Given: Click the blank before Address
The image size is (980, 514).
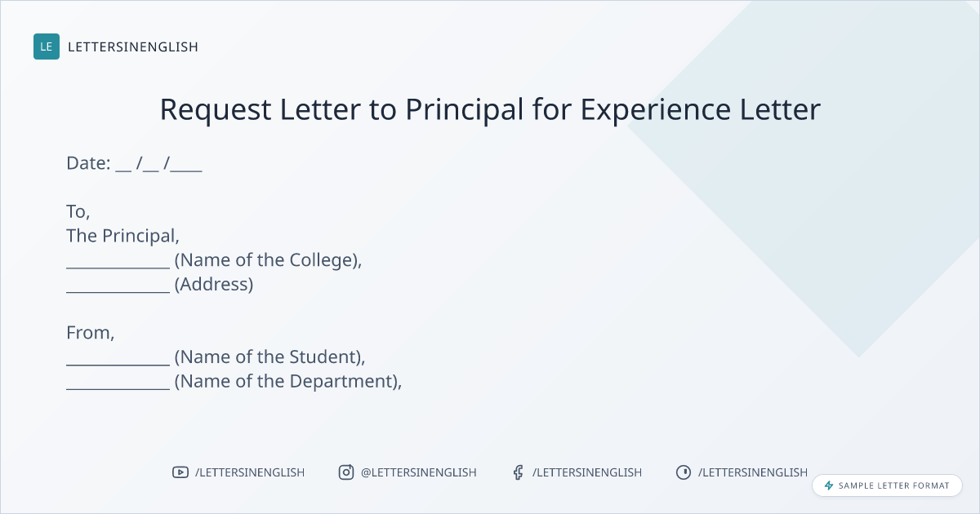Looking at the screenshot, I should (118, 287).
